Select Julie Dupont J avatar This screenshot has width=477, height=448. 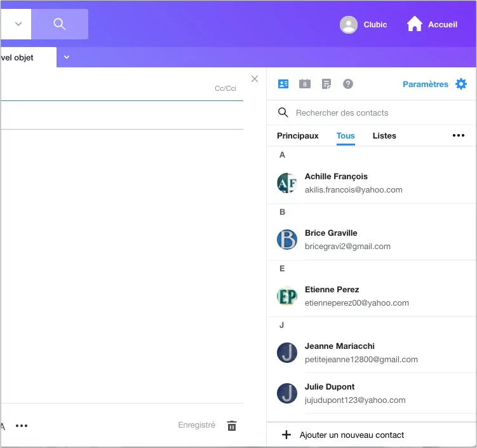tap(287, 393)
